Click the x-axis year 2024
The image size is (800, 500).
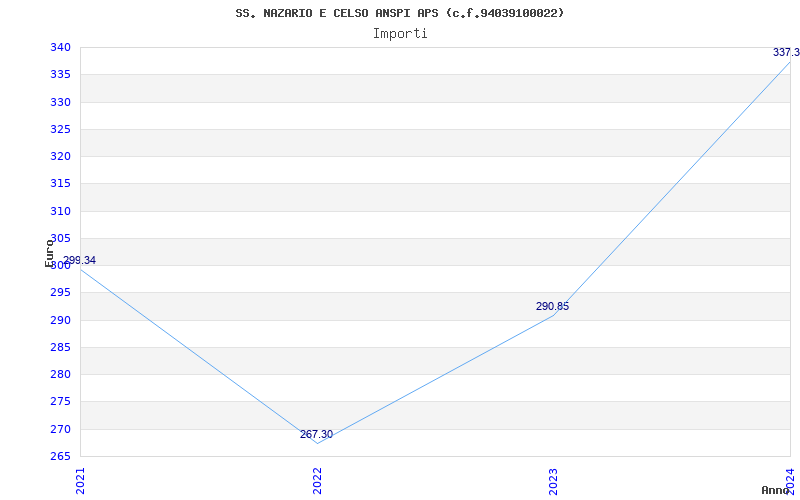(790, 480)
